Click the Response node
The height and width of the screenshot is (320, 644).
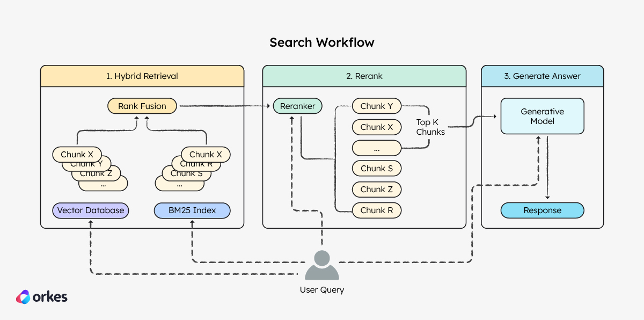point(542,210)
